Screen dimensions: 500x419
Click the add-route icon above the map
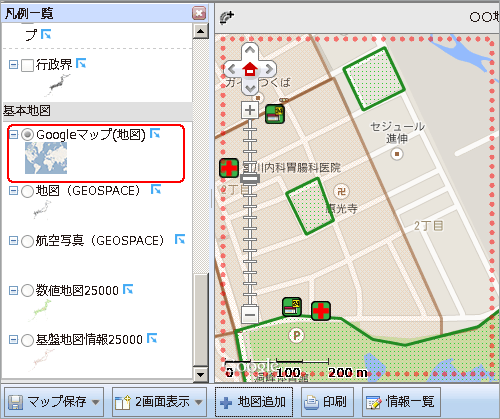227,18
